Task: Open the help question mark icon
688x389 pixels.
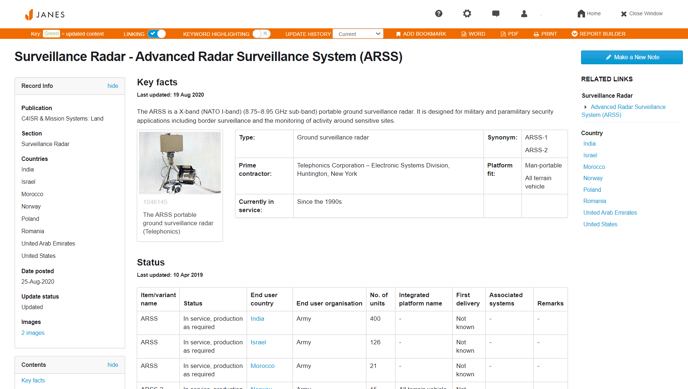Action: [x=438, y=14]
